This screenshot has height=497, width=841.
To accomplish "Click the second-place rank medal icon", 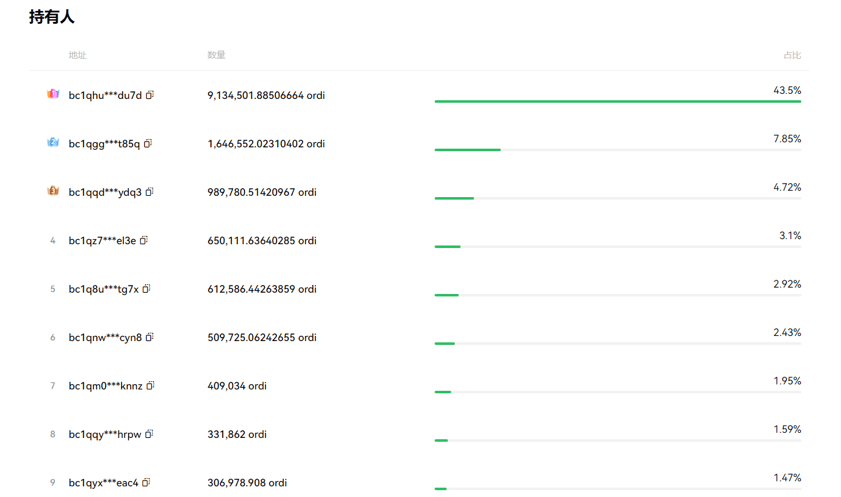I will 53,143.
